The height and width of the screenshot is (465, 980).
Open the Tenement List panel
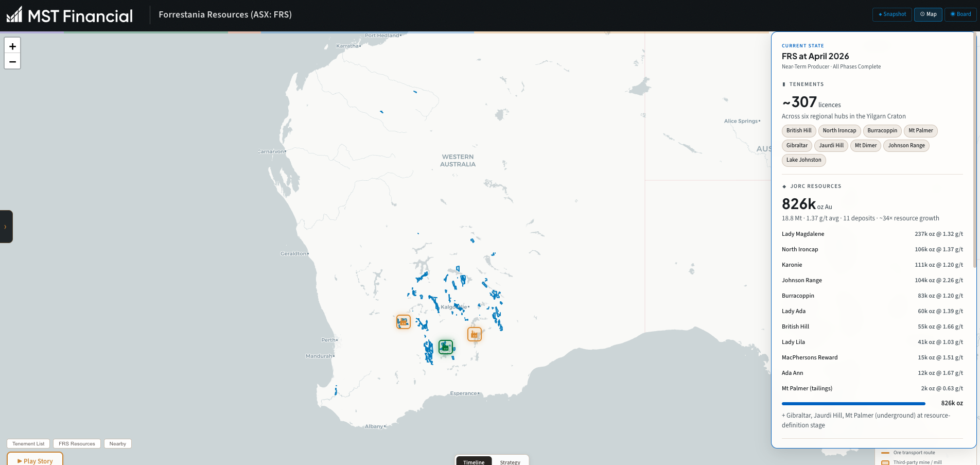click(x=28, y=444)
